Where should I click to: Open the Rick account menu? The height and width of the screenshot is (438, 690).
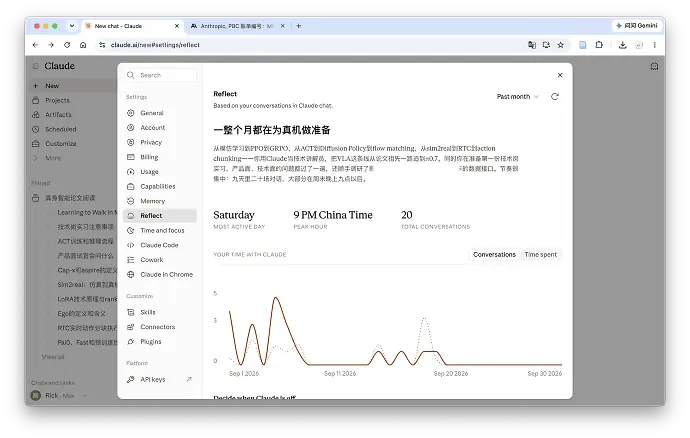[x=59, y=395]
